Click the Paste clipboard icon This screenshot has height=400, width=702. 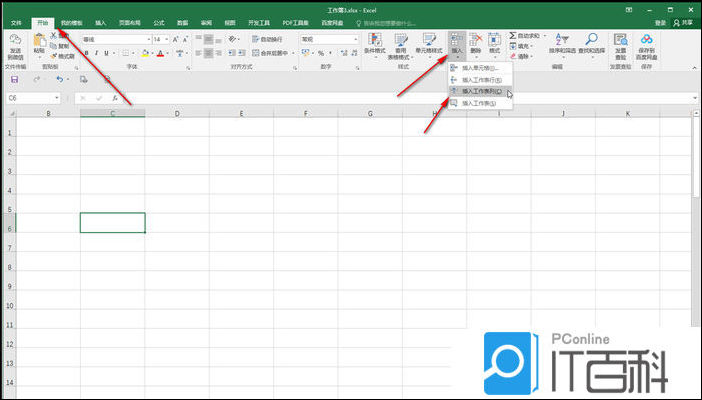tap(39, 41)
